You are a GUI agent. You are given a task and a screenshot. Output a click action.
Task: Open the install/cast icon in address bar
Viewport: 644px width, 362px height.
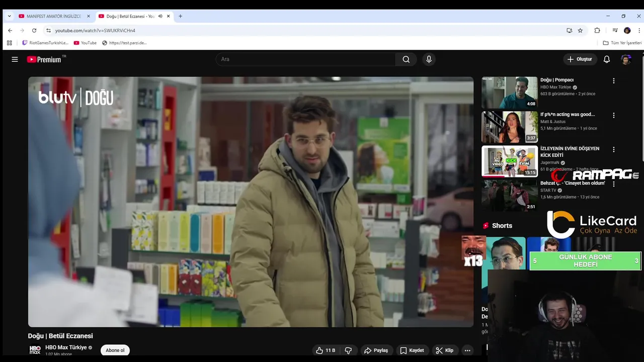coord(569,30)
